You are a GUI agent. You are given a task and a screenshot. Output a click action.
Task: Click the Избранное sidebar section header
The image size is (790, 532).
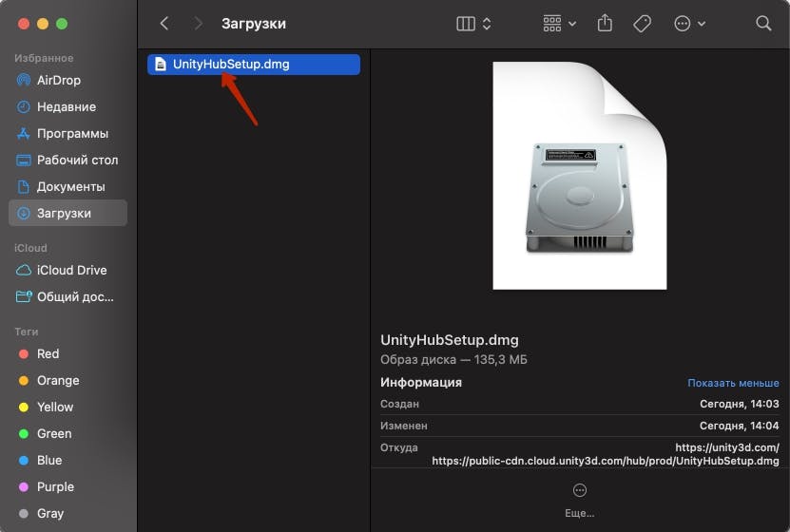tap(44, 58)
